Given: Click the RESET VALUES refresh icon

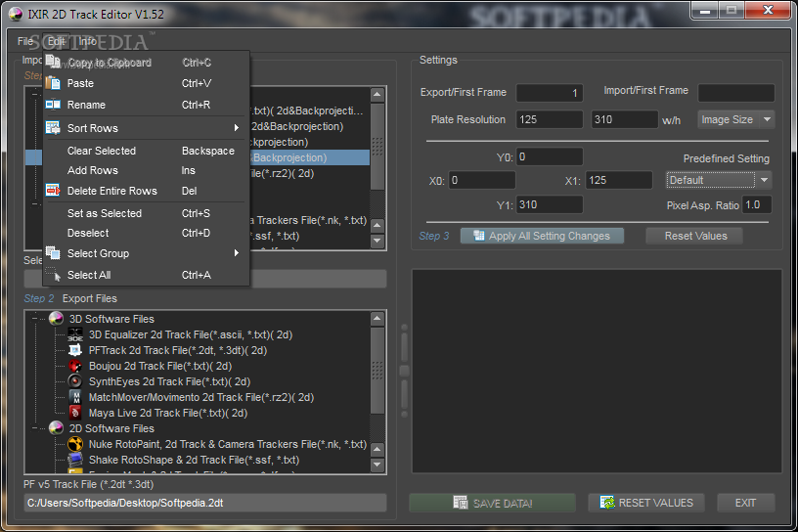Looking at the screenshot, I should [x=607, y=503].
